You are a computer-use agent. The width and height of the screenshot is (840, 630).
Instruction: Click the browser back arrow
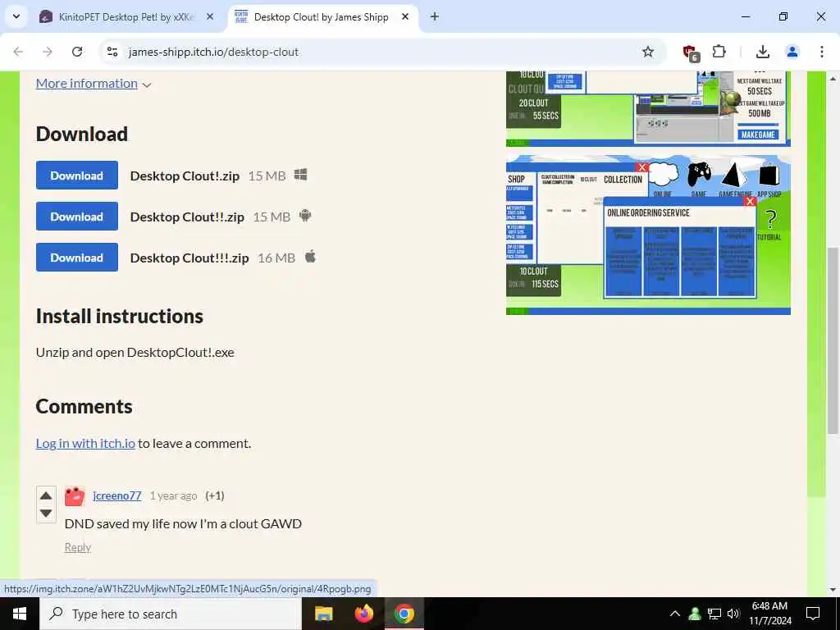coord(18,52)
